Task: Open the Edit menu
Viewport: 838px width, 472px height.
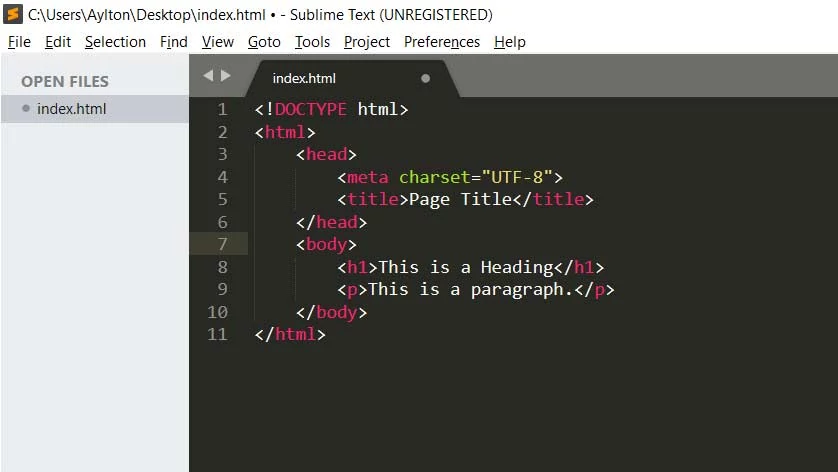Action: [58, 42]
